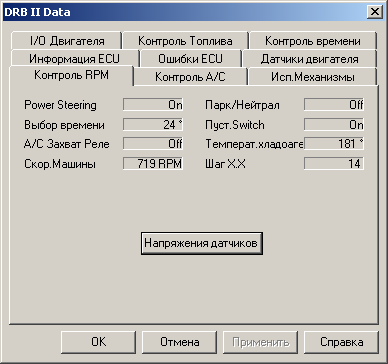Click the Пуст.Switch label

pyautogui.click(x=235, y=125)
